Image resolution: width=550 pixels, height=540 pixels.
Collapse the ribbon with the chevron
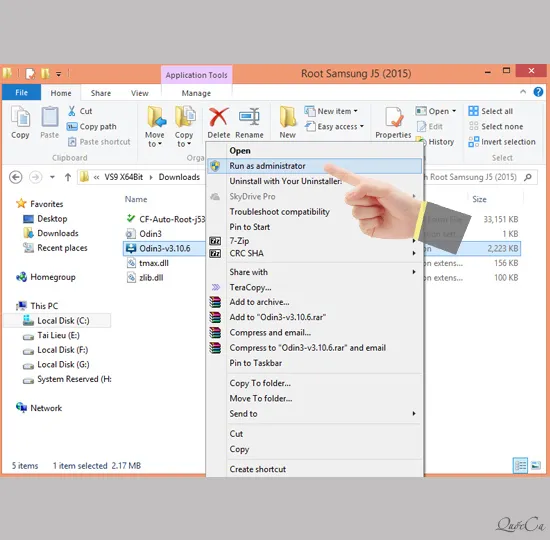[523, 92]
